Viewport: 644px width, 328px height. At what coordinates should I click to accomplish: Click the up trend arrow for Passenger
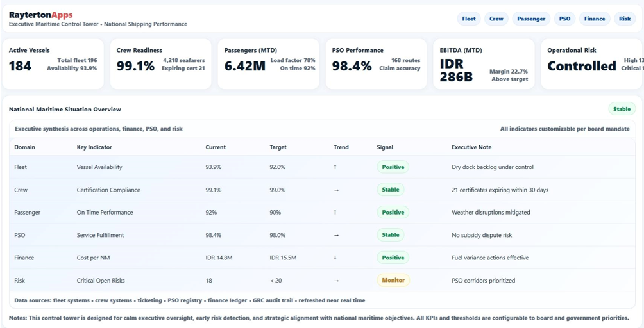click(335, 213)
